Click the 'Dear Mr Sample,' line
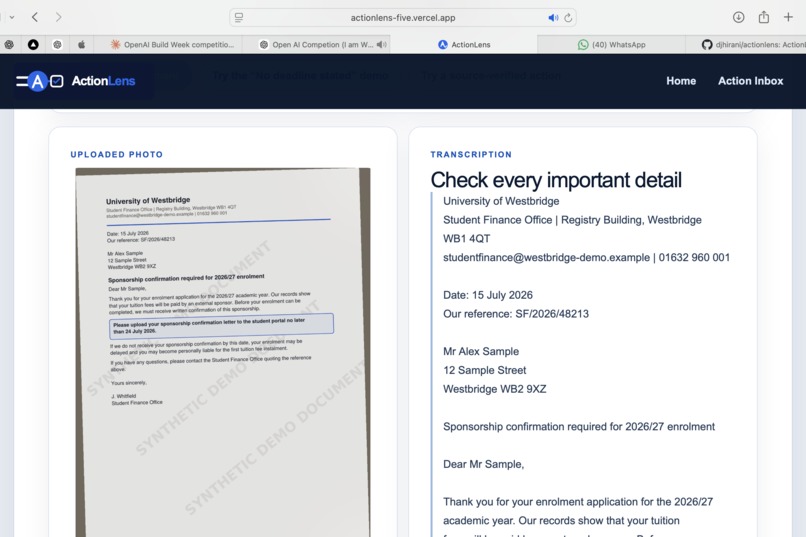Viewport: 806px width, 537px height. point(483,464)
